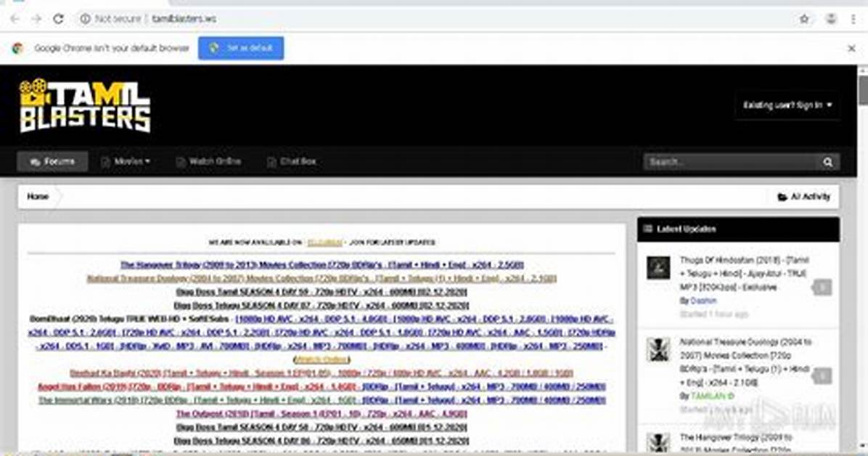Viewport: 868px width, 456px height.
Task: Click Set as default button
Action: click(x=241, y=48)
